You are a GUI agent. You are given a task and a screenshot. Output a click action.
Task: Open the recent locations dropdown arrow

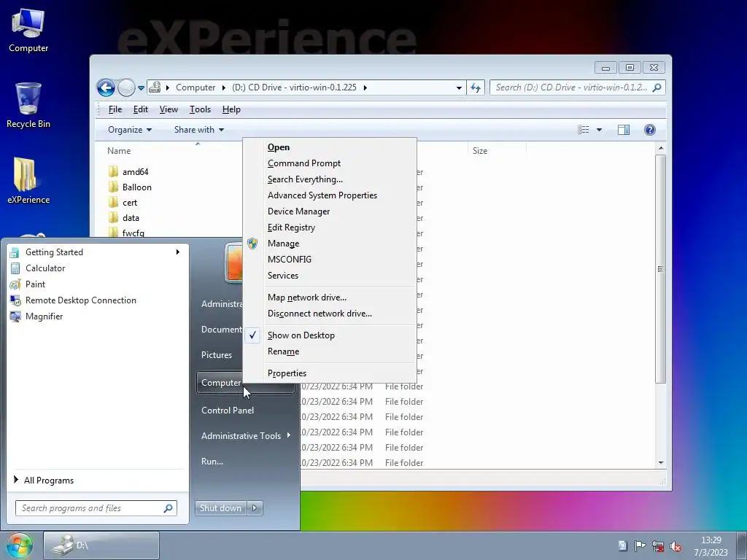[141, 88]
